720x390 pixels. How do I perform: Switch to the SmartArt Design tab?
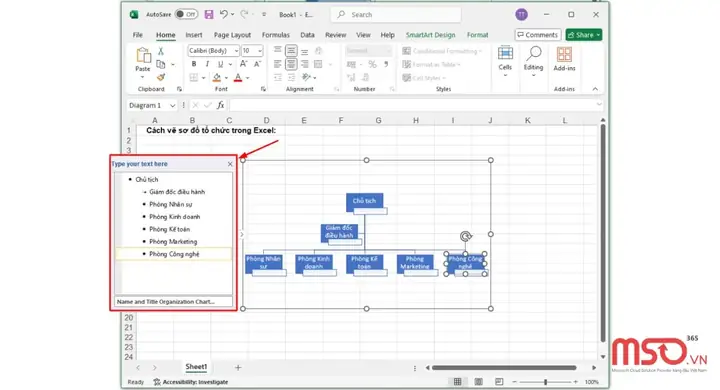[430, 35]
